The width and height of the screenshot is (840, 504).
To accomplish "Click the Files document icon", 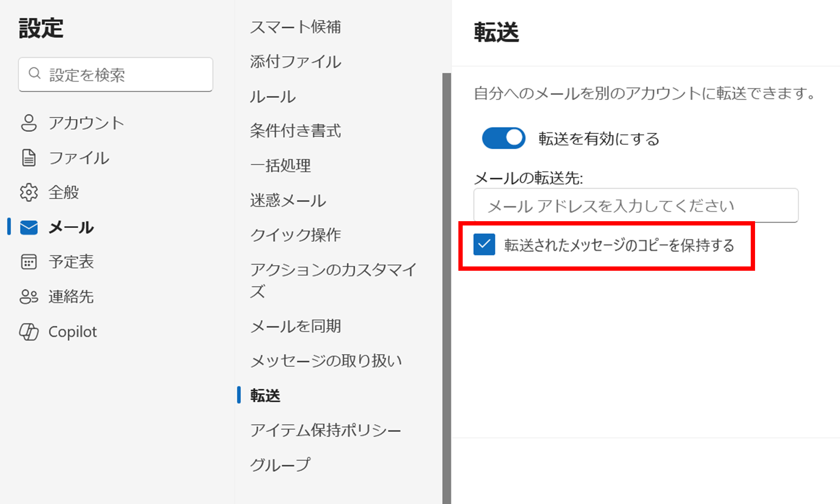I will 29,158.
